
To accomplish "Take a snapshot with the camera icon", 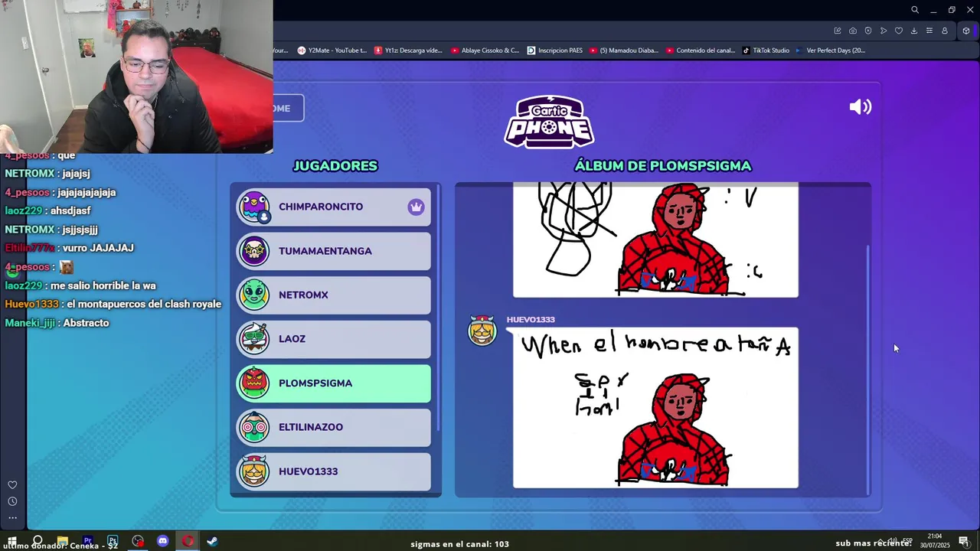I will click(853, 31).
